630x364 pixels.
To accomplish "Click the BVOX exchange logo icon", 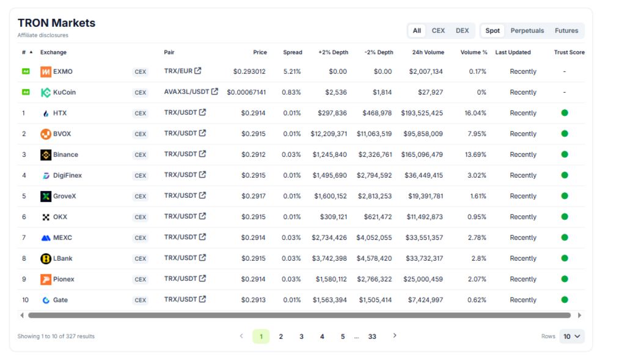I will coord(46,134).
